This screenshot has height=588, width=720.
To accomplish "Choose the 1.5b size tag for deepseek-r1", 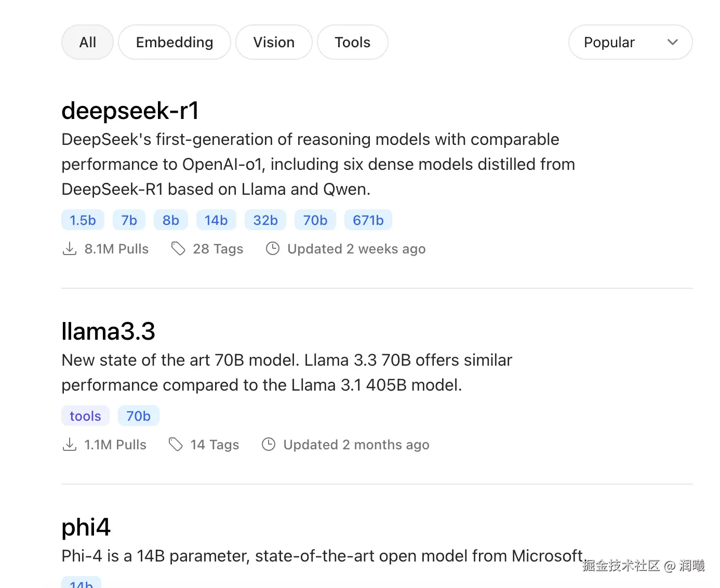I will coord(83,220).
